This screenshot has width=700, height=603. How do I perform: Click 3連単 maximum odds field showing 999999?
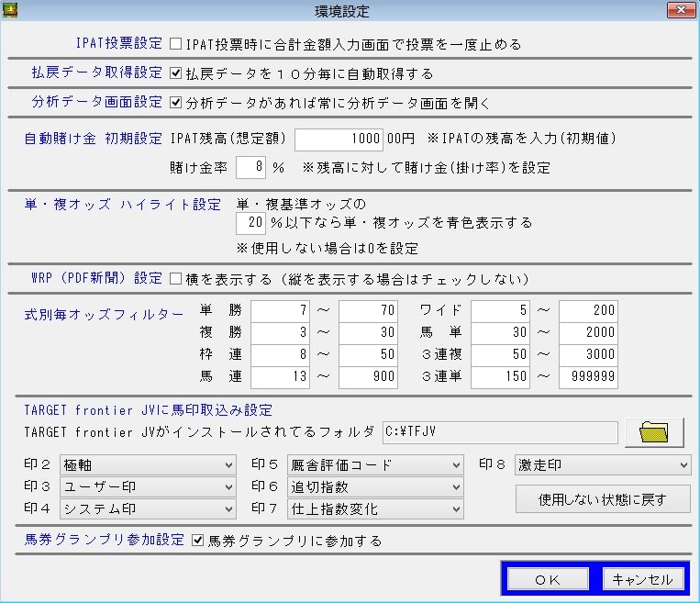click(588, 376)
